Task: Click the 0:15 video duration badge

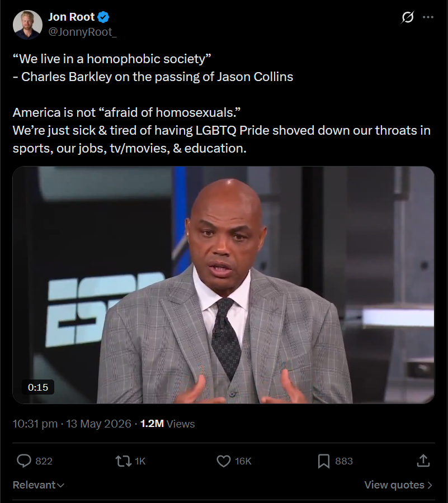Action: (x=38, y=387)
